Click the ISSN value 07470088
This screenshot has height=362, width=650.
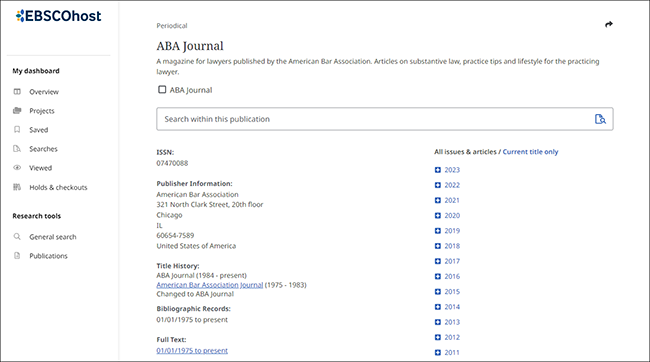[172, 163]
